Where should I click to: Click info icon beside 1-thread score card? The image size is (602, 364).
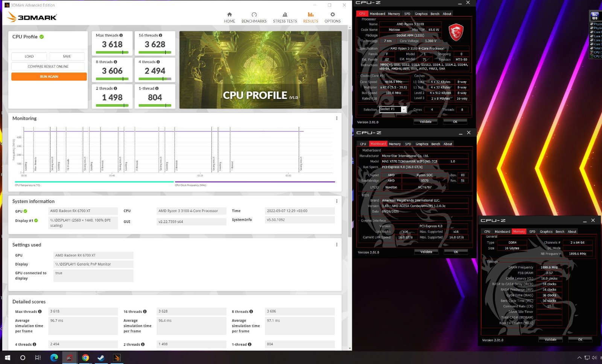(157, 88)
